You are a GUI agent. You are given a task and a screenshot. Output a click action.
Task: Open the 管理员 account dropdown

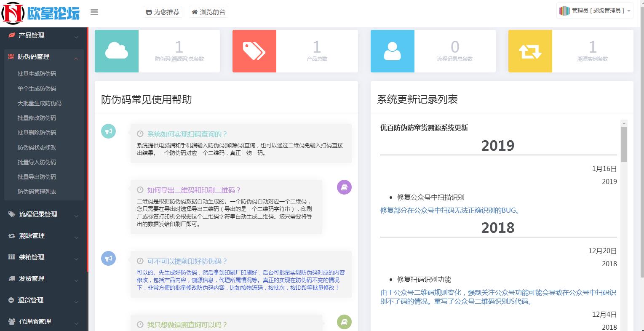pos(595,11)
